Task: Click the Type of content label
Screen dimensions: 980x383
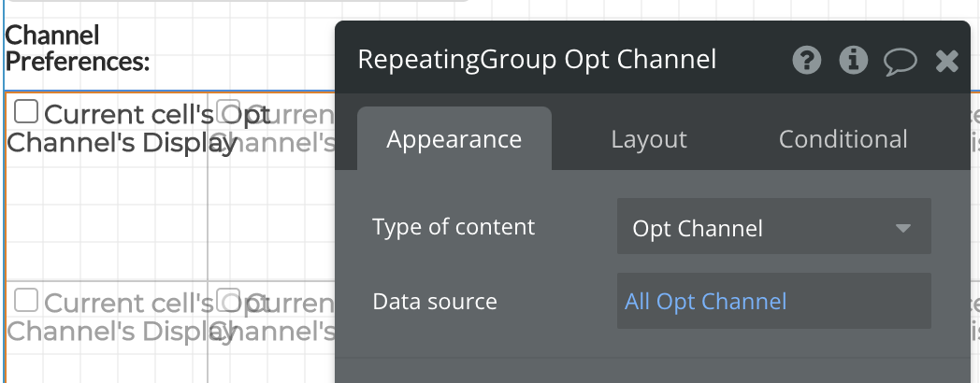Action: point(454,226)
